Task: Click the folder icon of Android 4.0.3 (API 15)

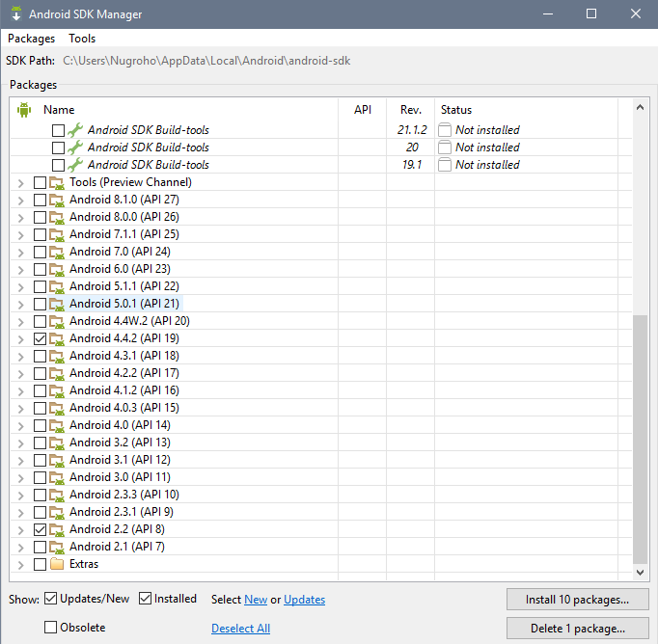Action: [x=57, y=409]
